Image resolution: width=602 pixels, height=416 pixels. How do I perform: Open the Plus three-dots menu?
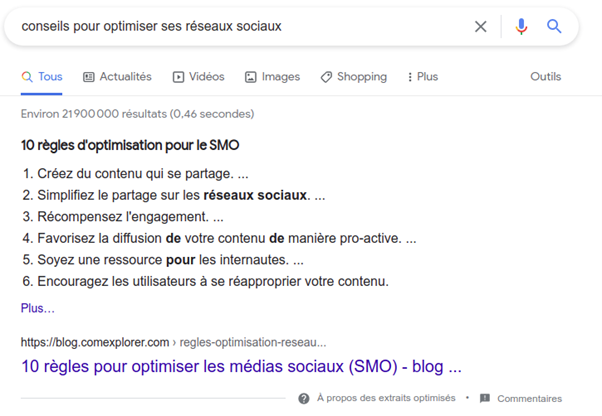click(422, 77)
